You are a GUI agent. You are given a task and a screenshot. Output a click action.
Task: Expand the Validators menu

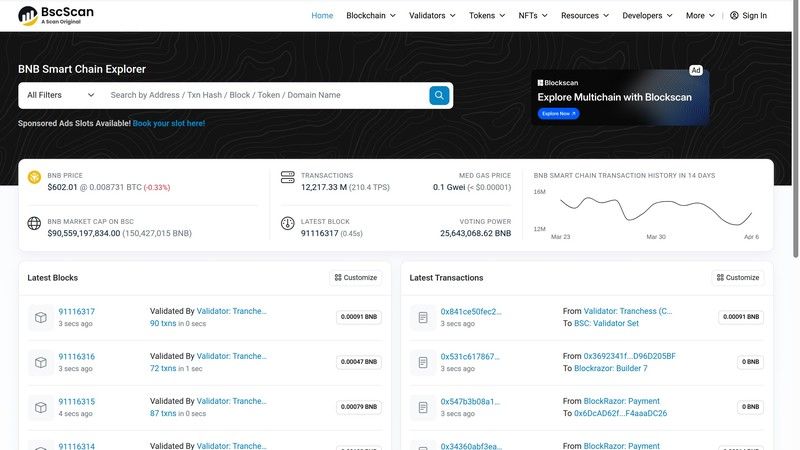(432, 15)
